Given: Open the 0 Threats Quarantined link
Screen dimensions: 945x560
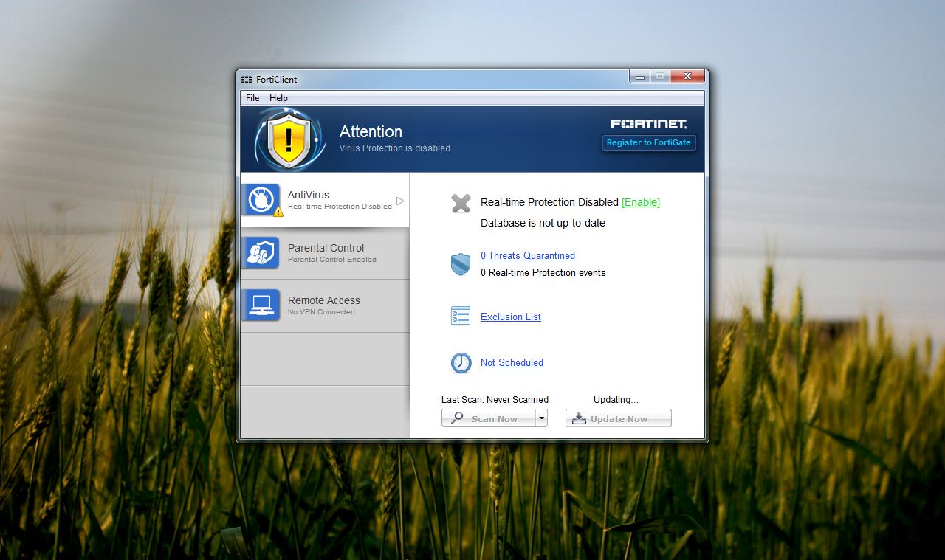Looking at the screenshot, I should point(527,255).
